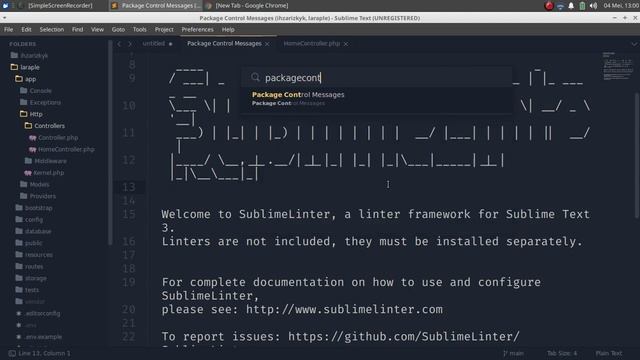Open the tab list dropdown arrow
The height and width of the screenshot is (360, 640).
tap(634, 44)
